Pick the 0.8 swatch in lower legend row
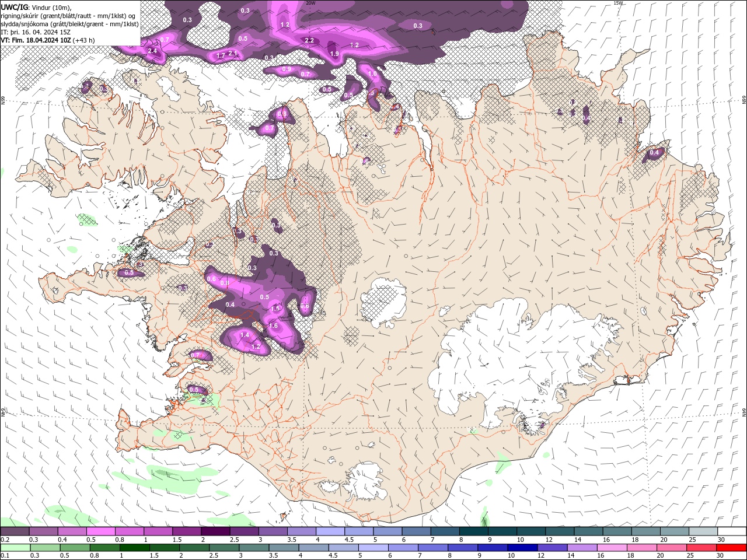The image size is (747, 560). (105, 548)
